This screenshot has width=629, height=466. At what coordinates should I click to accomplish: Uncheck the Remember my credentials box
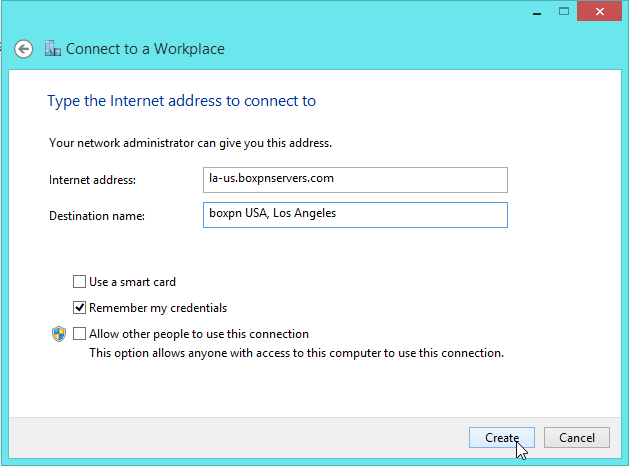click(79, 308)
